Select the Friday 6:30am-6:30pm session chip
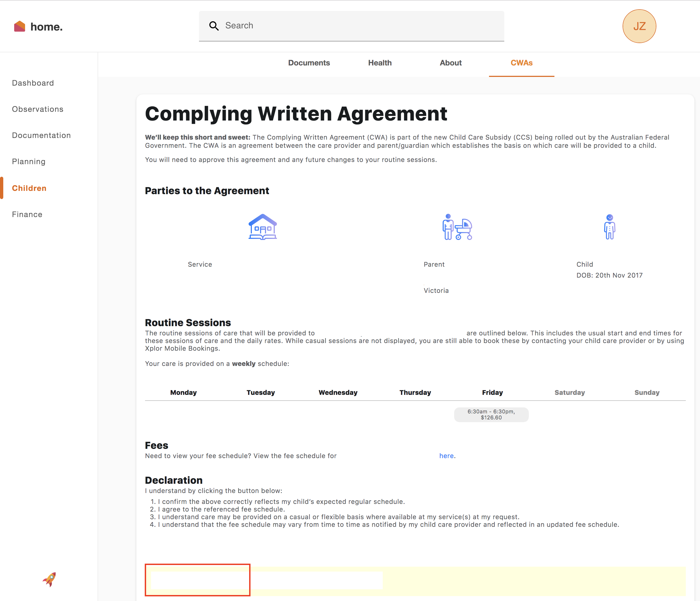The height and width of the screenshot is (601, 700). coord(491,414)
